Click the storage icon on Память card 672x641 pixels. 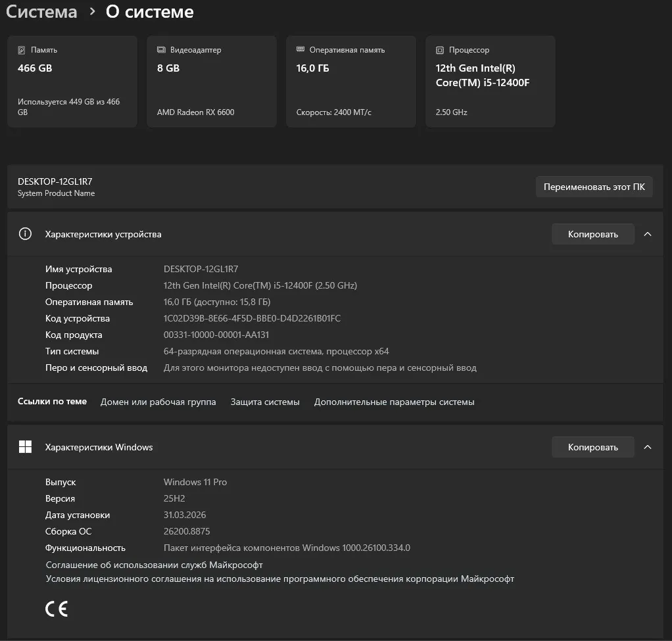point(22,50)
